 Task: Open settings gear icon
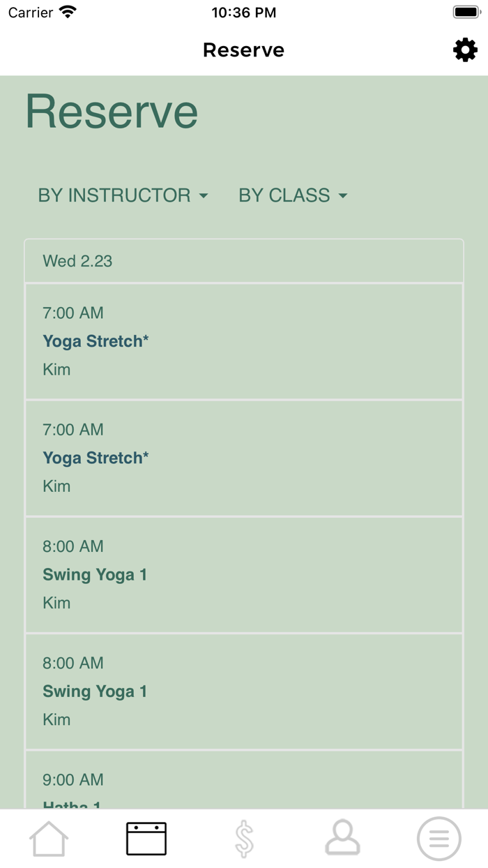465,50
